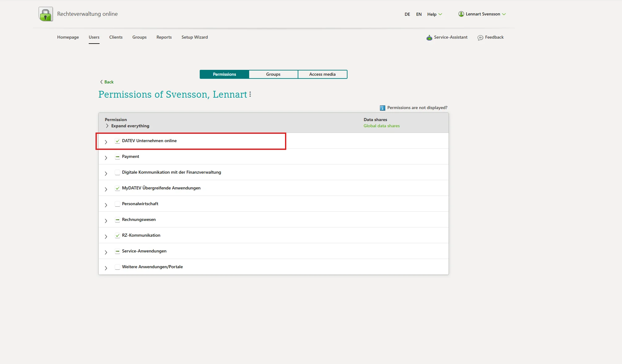Open the Reports menu item
This screenshot has height=364, width=622.
coord(164,37)
